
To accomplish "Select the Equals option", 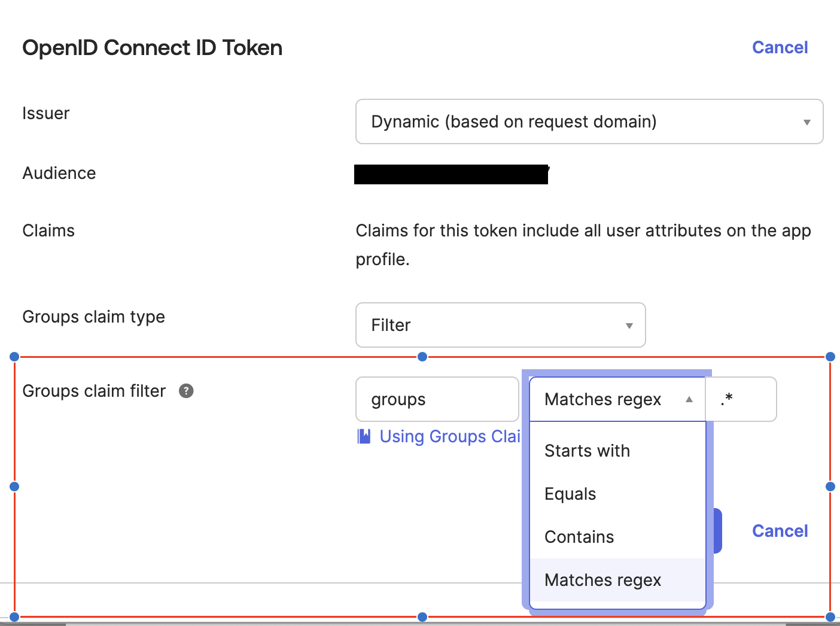I will (570, 494).
